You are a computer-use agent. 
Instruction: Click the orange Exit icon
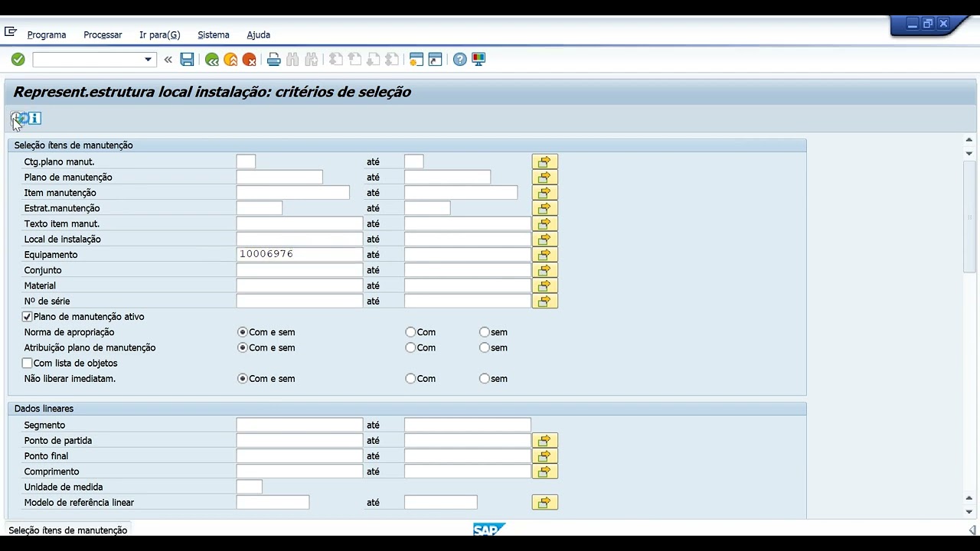click(x=230, y=59)
